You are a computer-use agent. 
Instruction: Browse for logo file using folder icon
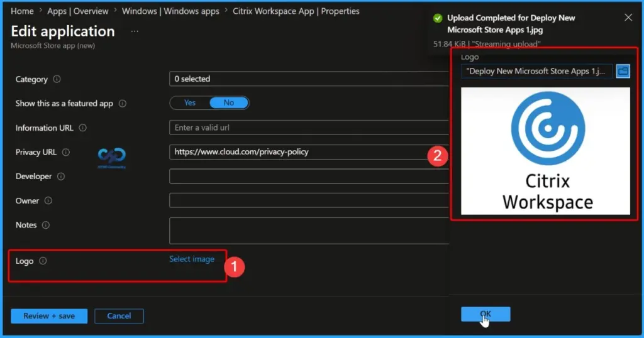[623, 71]
